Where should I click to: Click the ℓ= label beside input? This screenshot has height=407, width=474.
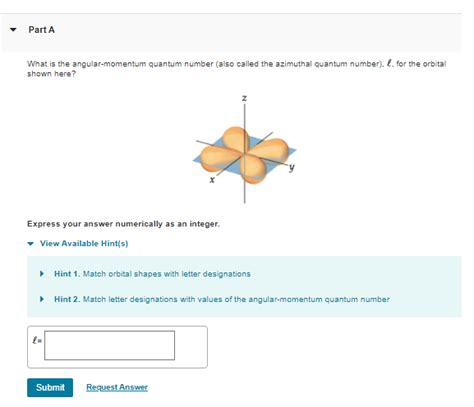(37, 340)
